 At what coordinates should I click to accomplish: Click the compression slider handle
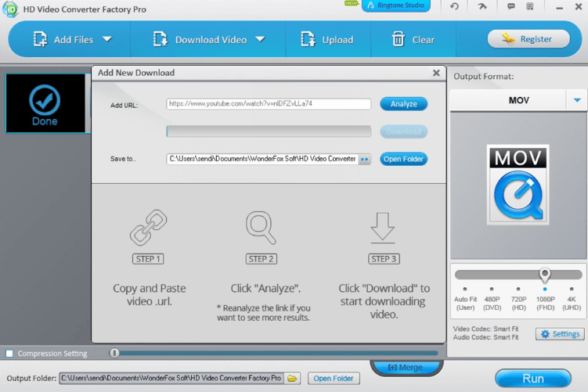click(x=114, y=353)
